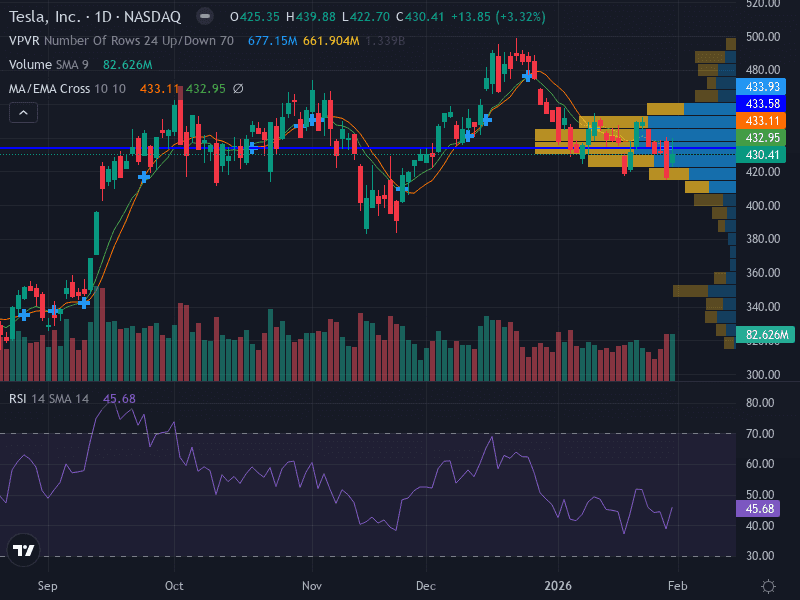
Task: Click the 433.11 value in MA/EMA legend
Action: 160,89
